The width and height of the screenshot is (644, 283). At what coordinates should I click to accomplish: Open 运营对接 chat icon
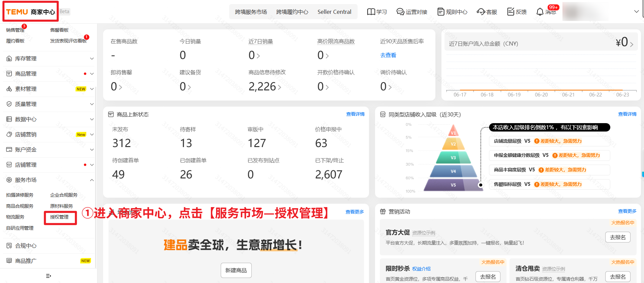pyautogui.click(x=400, y=12)
